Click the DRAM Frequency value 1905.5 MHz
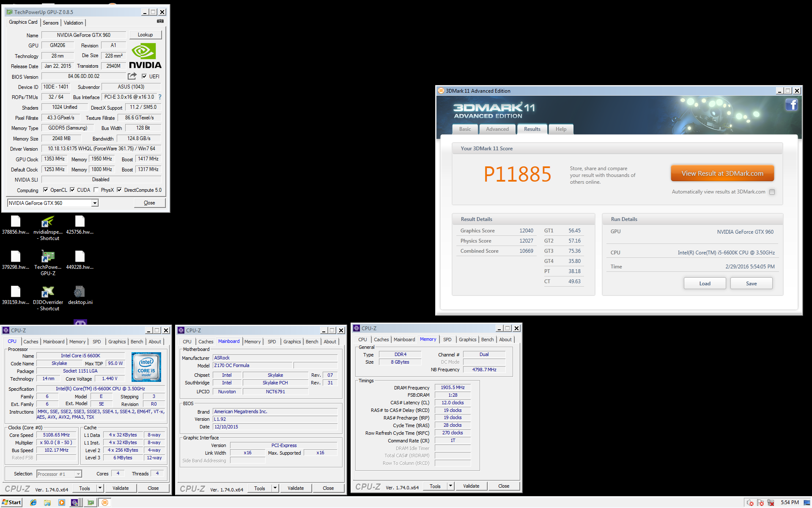The height and width of the screenshot is (508, 812). 453,387
